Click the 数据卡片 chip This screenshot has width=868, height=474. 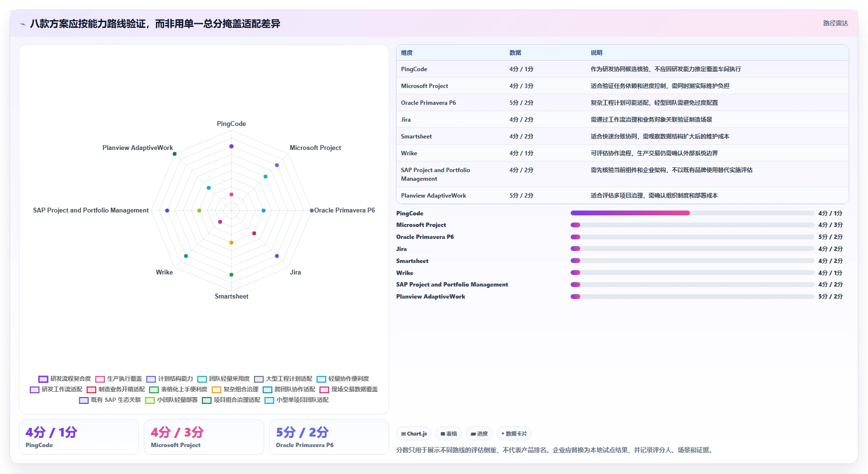(514, 434)
